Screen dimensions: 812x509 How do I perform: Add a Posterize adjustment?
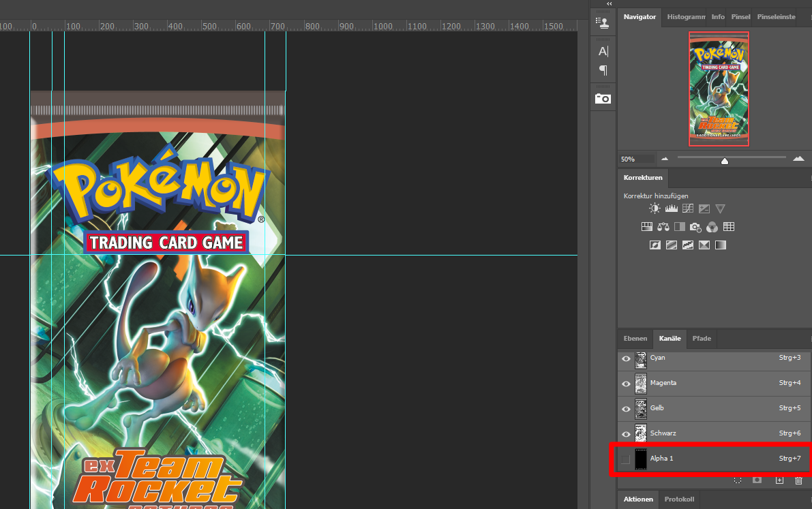pyautogui.click(x=671, y=245)
